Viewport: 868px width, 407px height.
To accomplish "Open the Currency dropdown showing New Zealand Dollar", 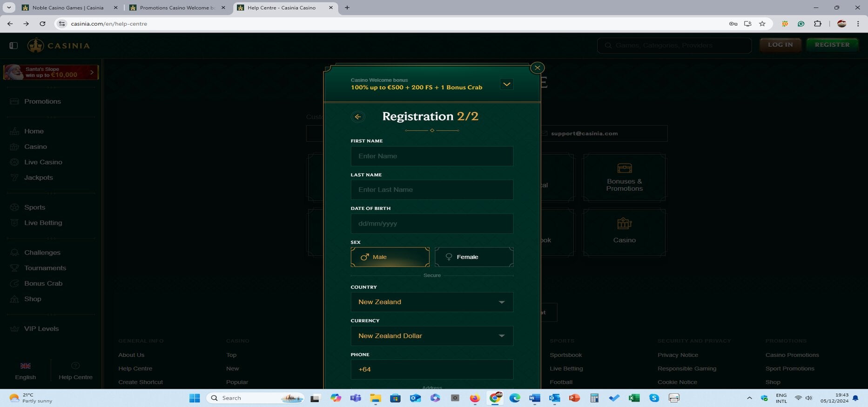I will (x=432, y=336).
